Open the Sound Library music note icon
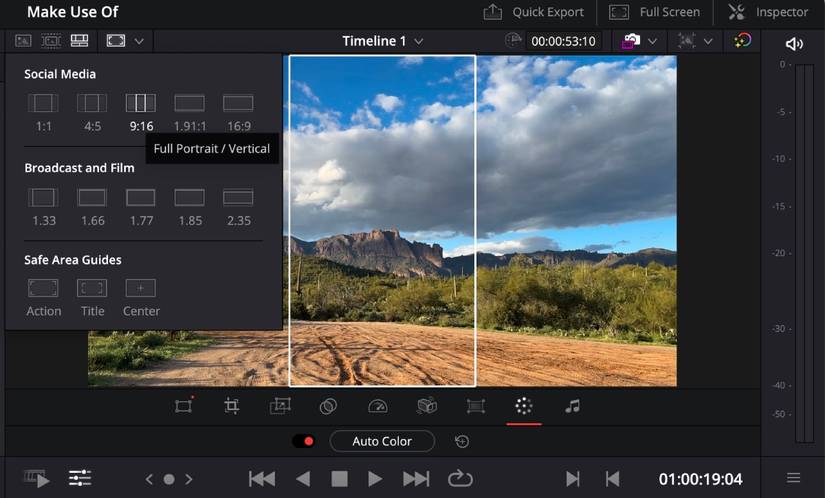This screenshot has width=825, height=498. [572, 406]
